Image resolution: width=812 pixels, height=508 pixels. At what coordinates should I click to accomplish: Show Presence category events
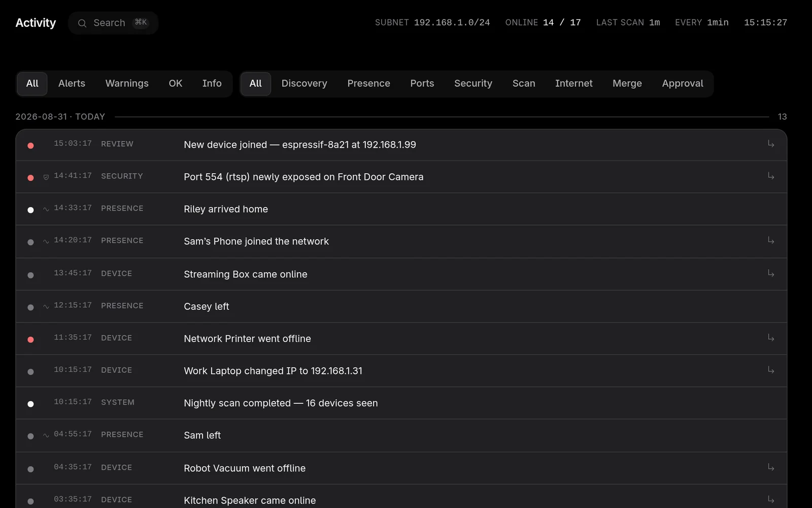(369, 84)
